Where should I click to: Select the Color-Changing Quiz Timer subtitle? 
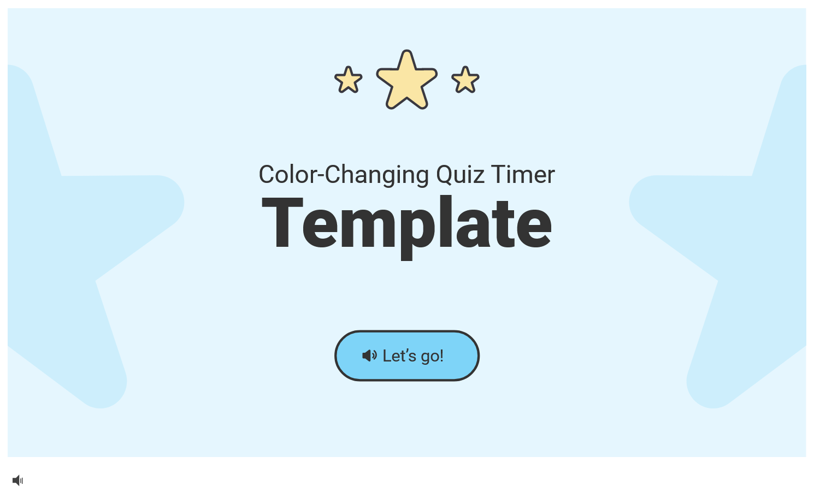click(407, 175)
